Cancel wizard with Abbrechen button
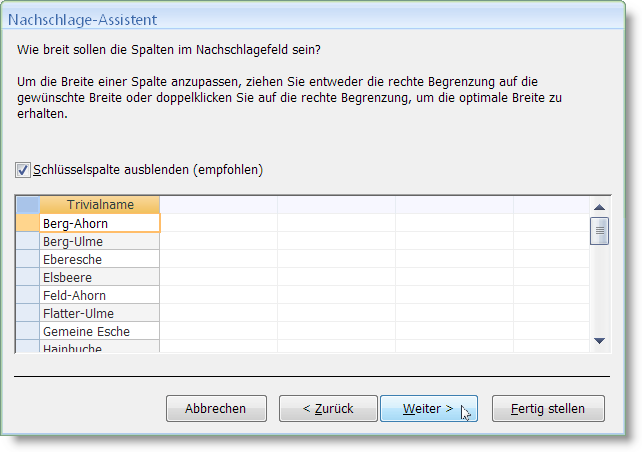This screenshot has height=452, width=642. pyautogui.click(x=216, y=408)
